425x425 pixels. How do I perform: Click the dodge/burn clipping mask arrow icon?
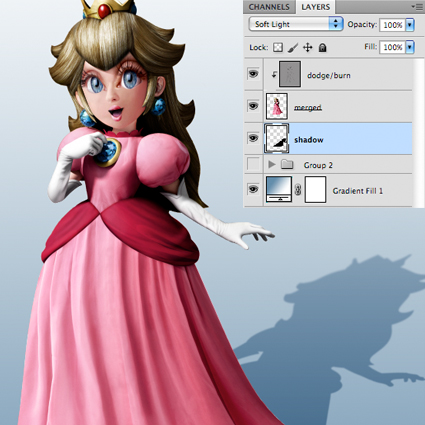point(274,74)
